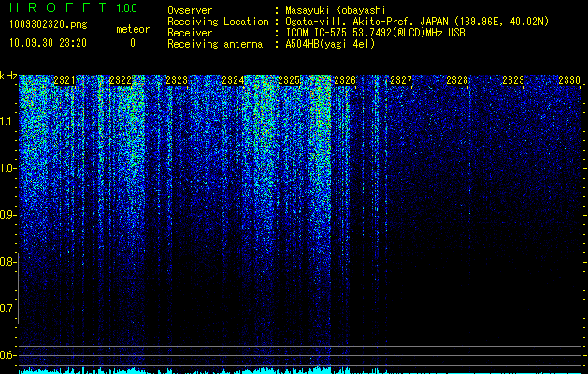Click the Ovserver label
The height and width of the screenshot is (374, 588).
[x=190, y=10]
